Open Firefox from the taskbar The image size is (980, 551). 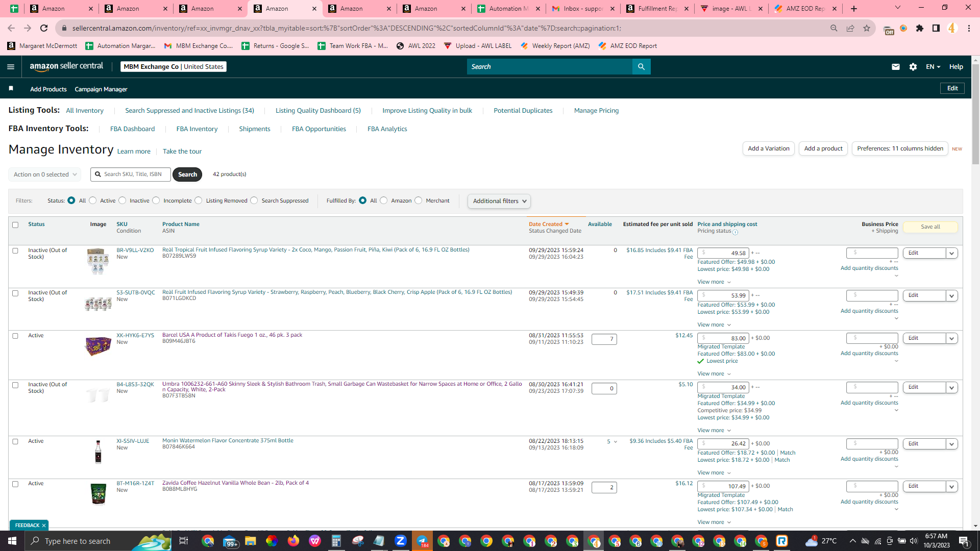pos(293,541)
